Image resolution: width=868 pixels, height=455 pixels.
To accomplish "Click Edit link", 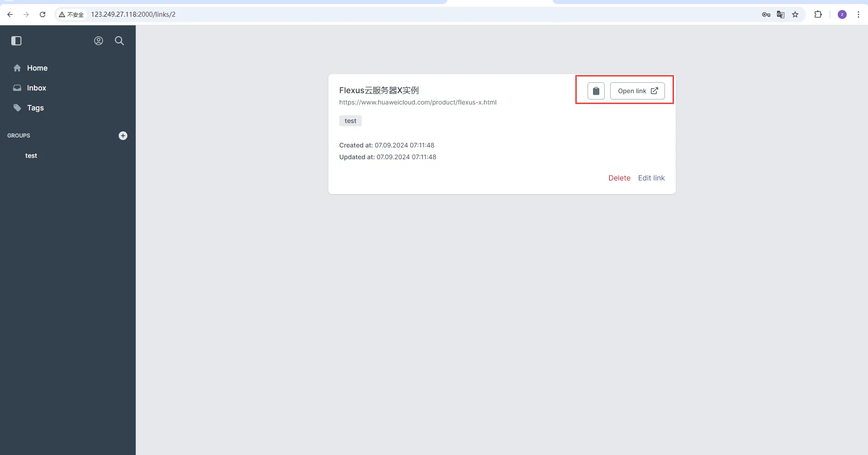I will [x=651, y=178].
